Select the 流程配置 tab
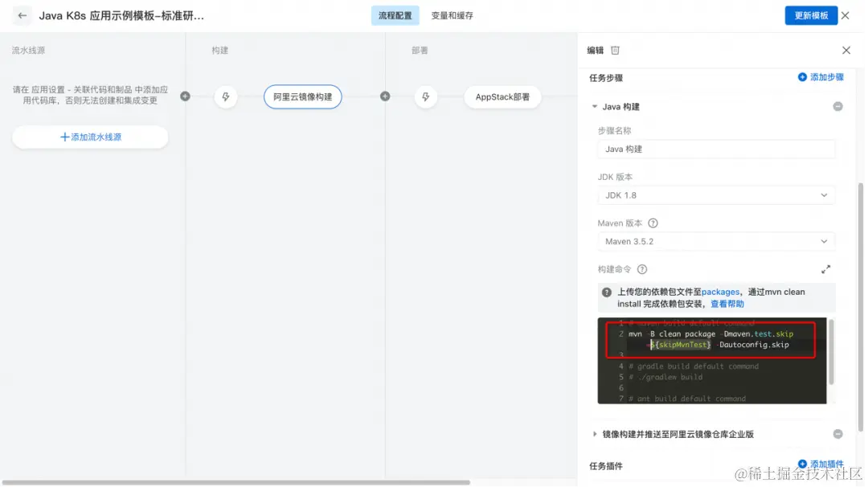 (x=395, y=14)
